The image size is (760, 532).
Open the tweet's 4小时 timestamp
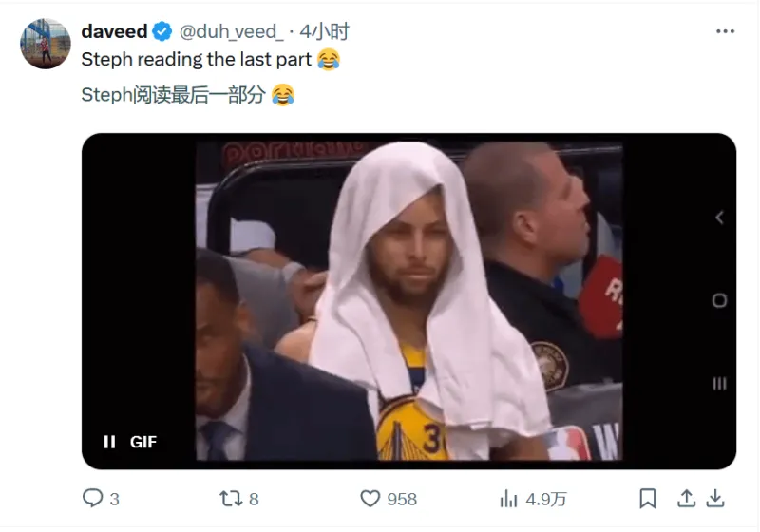(x=324, y=31)
